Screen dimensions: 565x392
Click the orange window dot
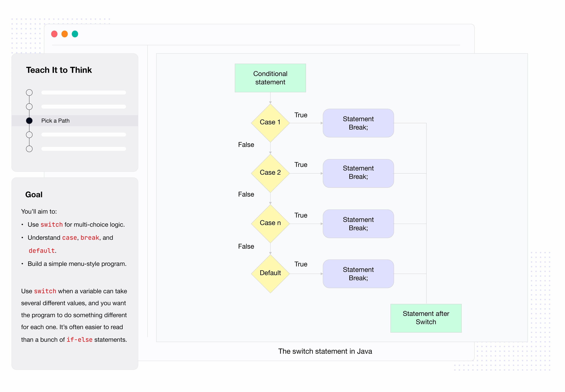pyautogui.click(x=65, y=34)
